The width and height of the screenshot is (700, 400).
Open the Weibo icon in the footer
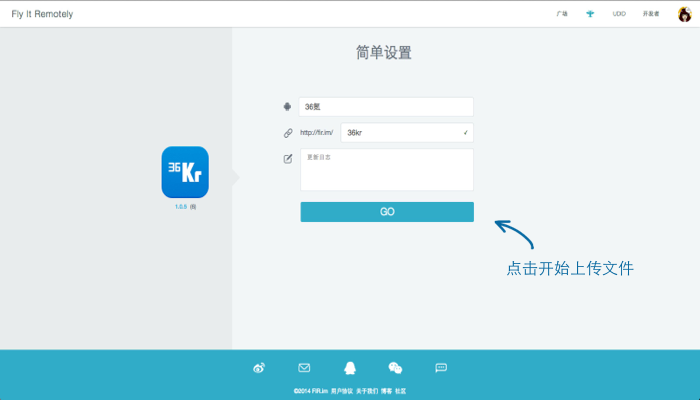[259, 368]
